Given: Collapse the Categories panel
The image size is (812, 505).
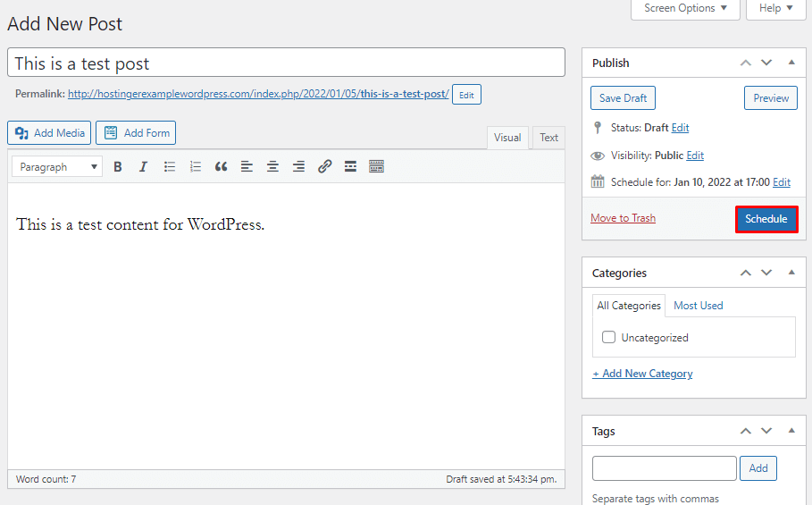Looking at the screenshot, I should [x=791, y=274].
